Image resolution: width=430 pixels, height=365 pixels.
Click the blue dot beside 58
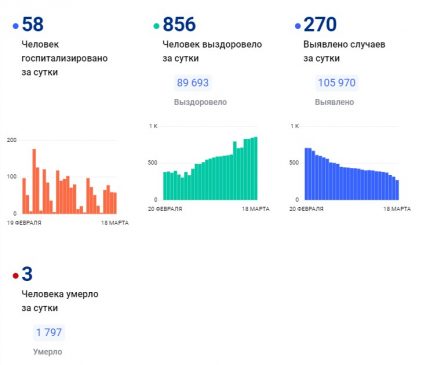15,26
